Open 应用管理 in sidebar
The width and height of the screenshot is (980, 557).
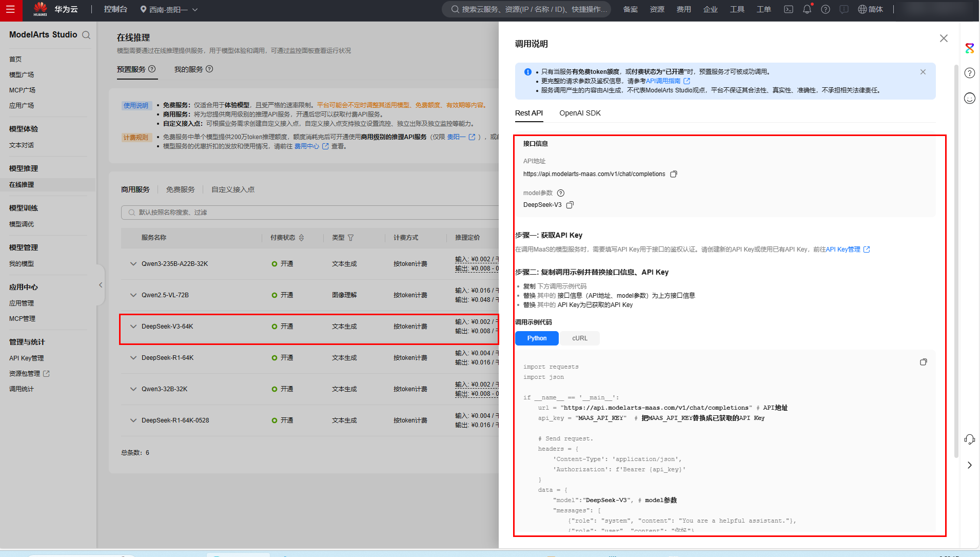22,303
